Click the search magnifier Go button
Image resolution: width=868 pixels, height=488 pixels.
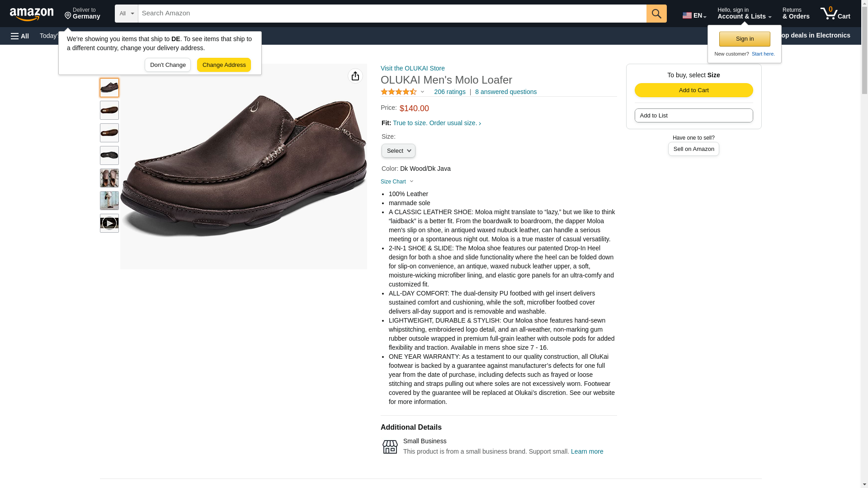(656, 14)
